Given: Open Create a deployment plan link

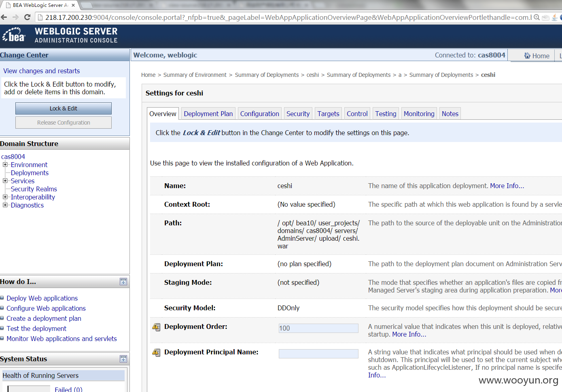Looking at the screenshot, I should pyautogui.click(x=44, y=318).
